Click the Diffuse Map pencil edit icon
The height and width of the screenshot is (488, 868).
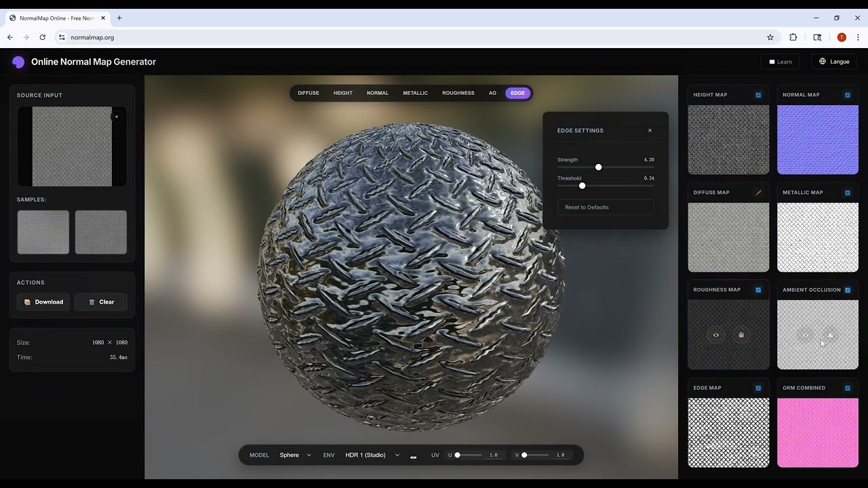pos(758,192)
